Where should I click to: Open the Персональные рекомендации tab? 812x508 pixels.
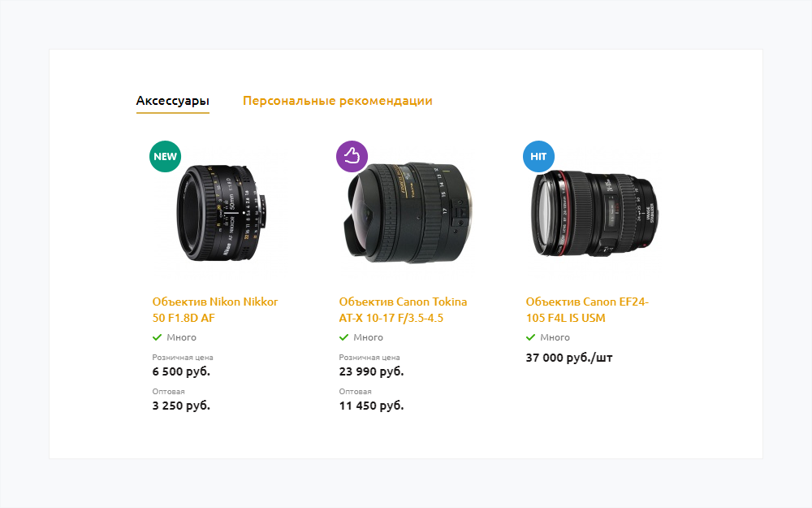tap(338, 101)
